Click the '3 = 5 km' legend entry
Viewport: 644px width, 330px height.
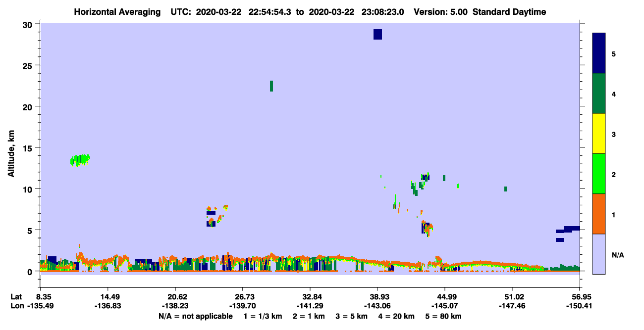point(351,316)
